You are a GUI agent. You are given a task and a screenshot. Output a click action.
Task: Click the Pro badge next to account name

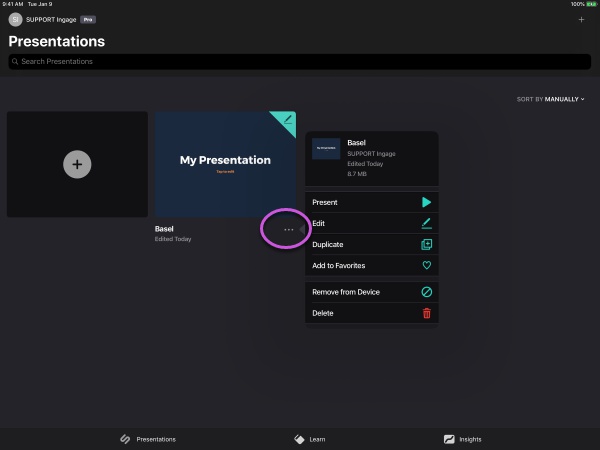click(88, 20)
